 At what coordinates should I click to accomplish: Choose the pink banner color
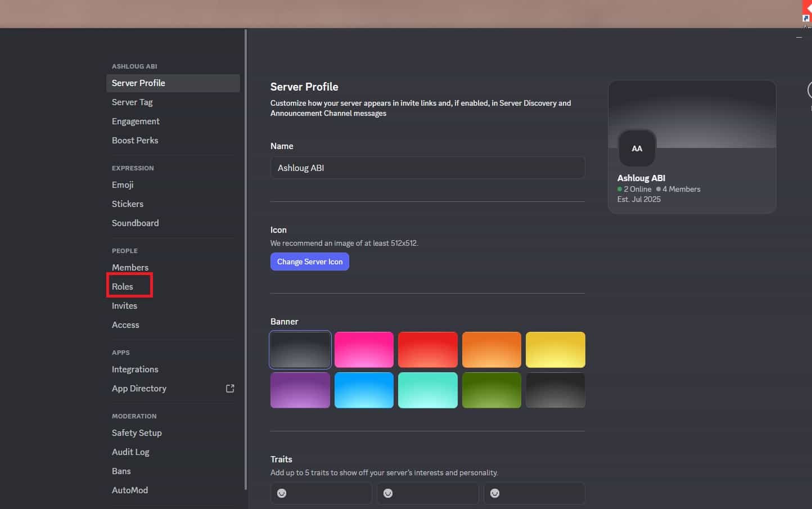[364, 350]
